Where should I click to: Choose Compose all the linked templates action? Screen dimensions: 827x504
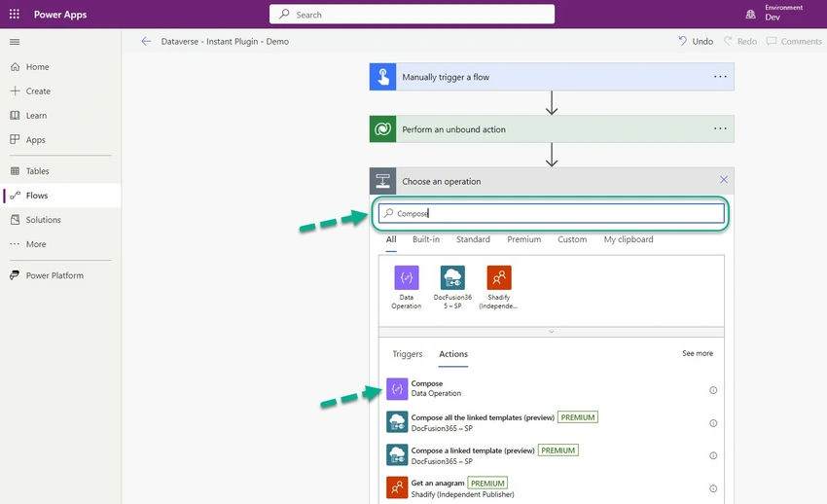coord(551,422)
